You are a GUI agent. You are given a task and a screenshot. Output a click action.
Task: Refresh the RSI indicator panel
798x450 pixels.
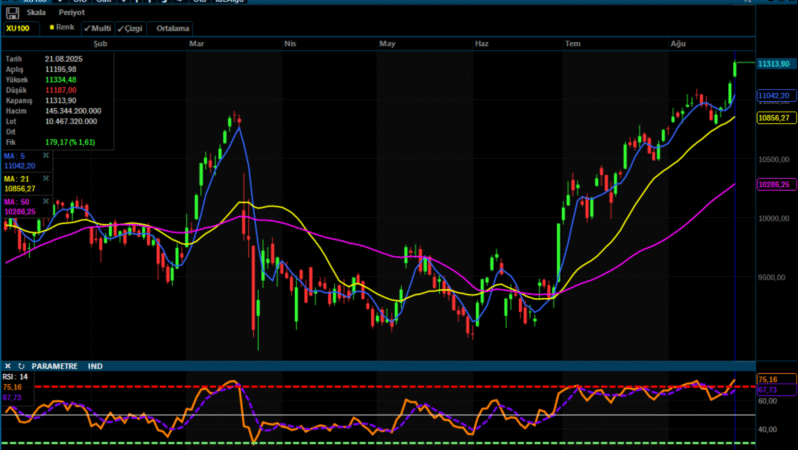(21, 366)
